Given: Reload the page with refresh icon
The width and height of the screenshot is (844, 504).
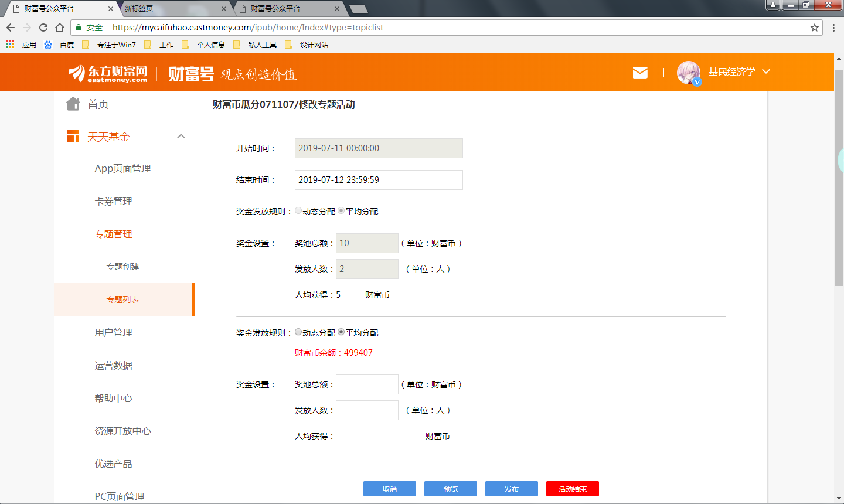Looking at the screenshot, I should coord(43,28).
